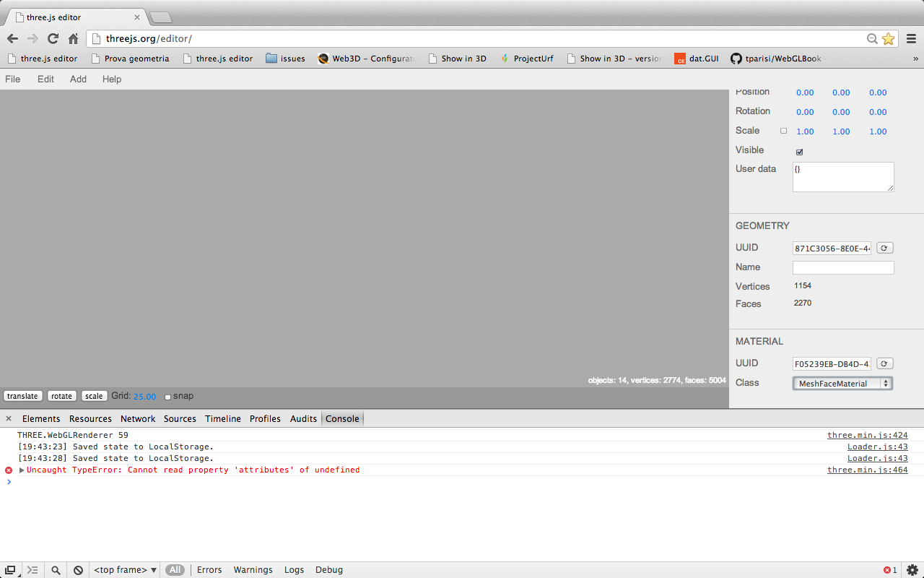
Task: Switch to the Sources tab
Action: (x=180, y=418)
